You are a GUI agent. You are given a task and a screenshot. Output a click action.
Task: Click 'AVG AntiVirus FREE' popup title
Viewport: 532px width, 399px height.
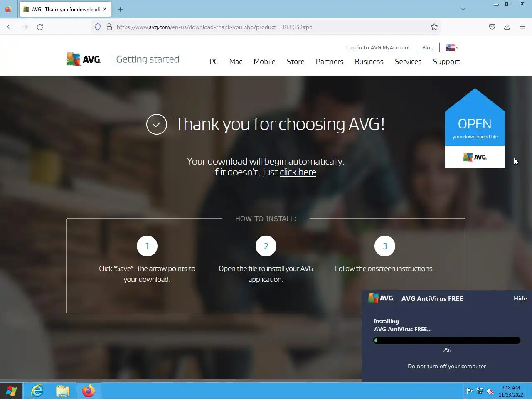pos(432,298)
